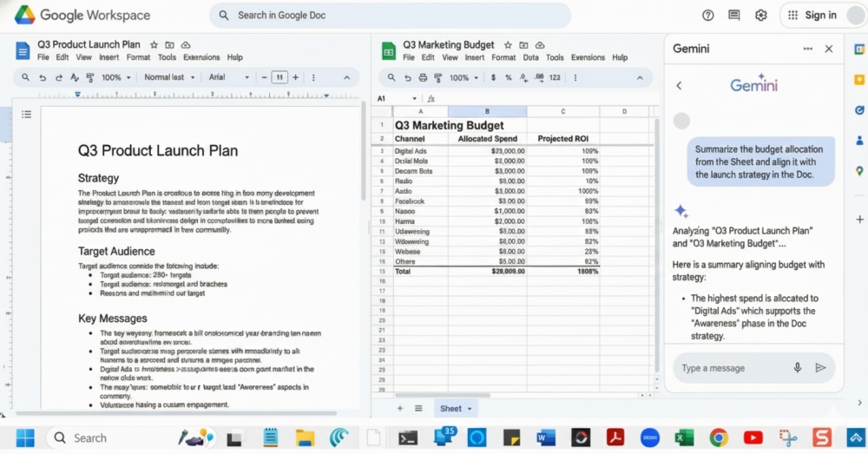This screenshot has width=868, height=454.
Task: Open the A1 name box dropdown
Action: 414,99
